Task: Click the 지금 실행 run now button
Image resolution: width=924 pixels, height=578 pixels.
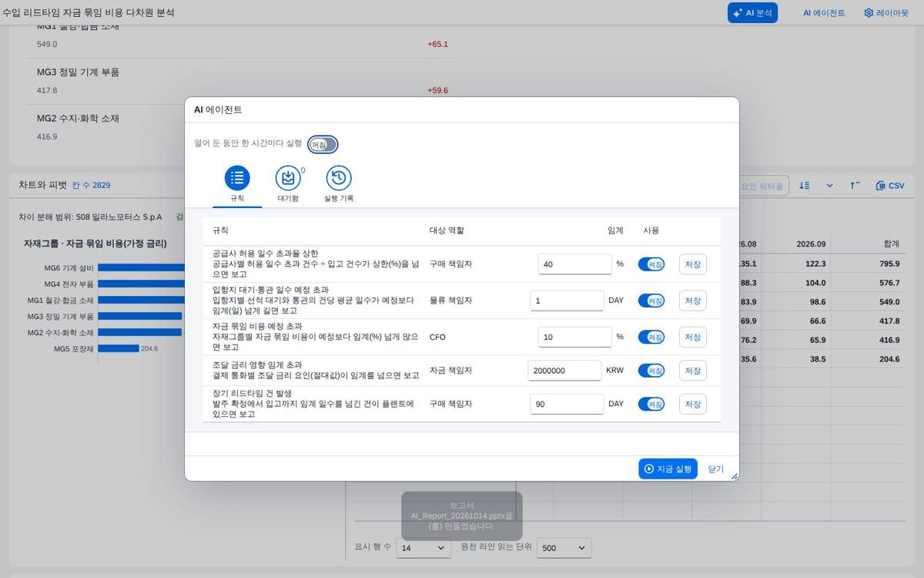Action: coord(668,469)
